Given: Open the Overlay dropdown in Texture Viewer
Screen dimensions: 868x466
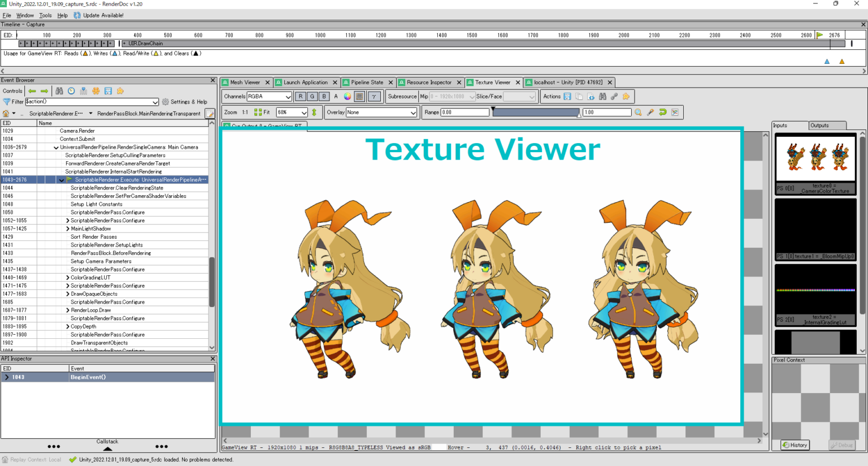Looking at the screenshot, I should point(381,112).
